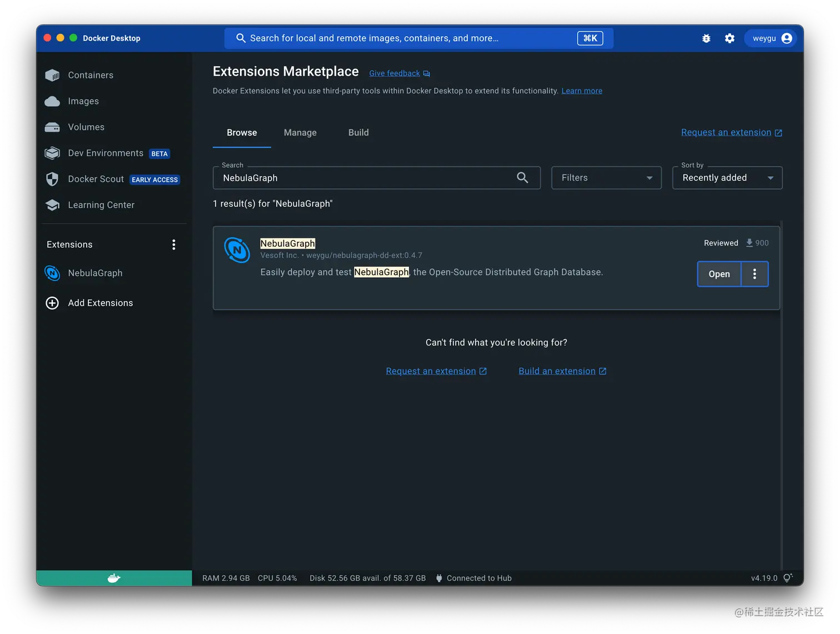Click the ⌘K shortcut badge

pyautogui.click(x=590, y=38)
